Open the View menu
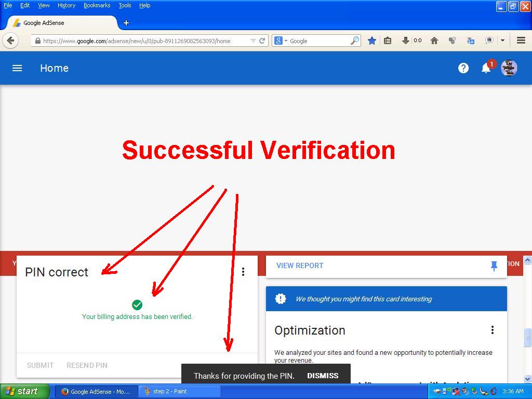The width and height of the screenshot is (532, 399). [x=44, y=5]
